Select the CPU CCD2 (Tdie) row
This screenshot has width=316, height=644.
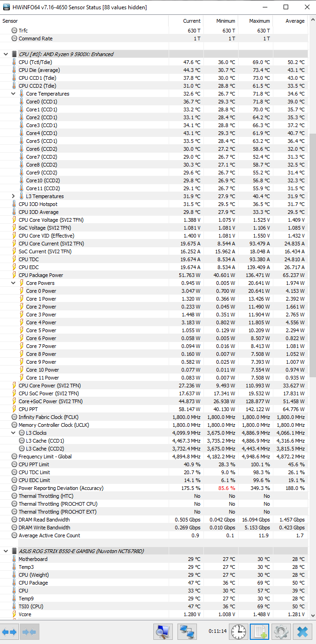pyautogui.click(x=154, y=86)
